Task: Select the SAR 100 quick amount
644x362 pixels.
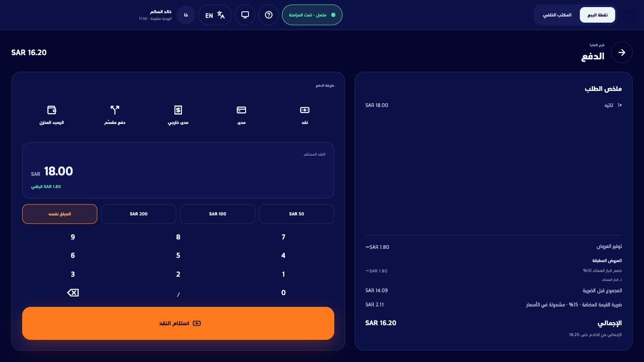Action: [x=218, y=214]
